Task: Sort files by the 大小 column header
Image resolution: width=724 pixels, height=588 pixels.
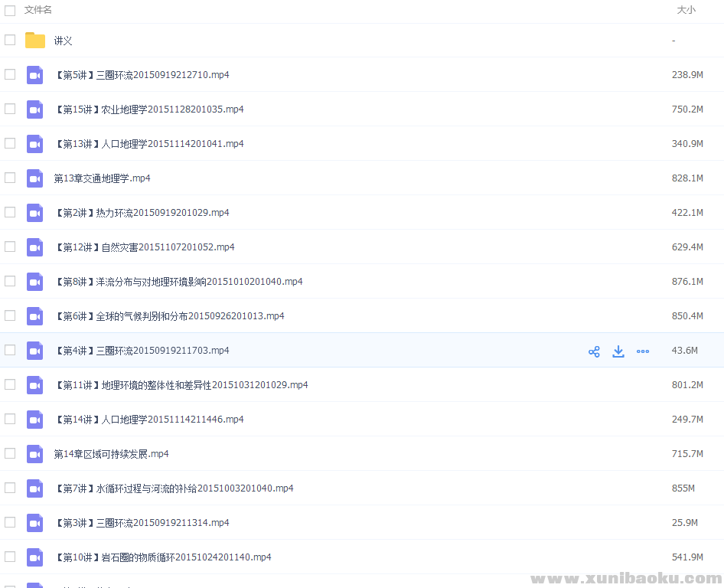Action: point(686,10)
